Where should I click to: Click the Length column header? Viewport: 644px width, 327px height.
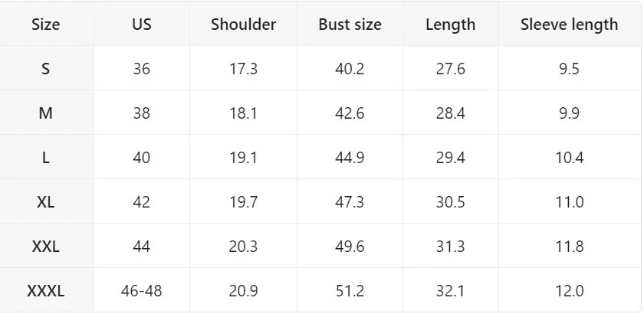(x=450, y=24)
